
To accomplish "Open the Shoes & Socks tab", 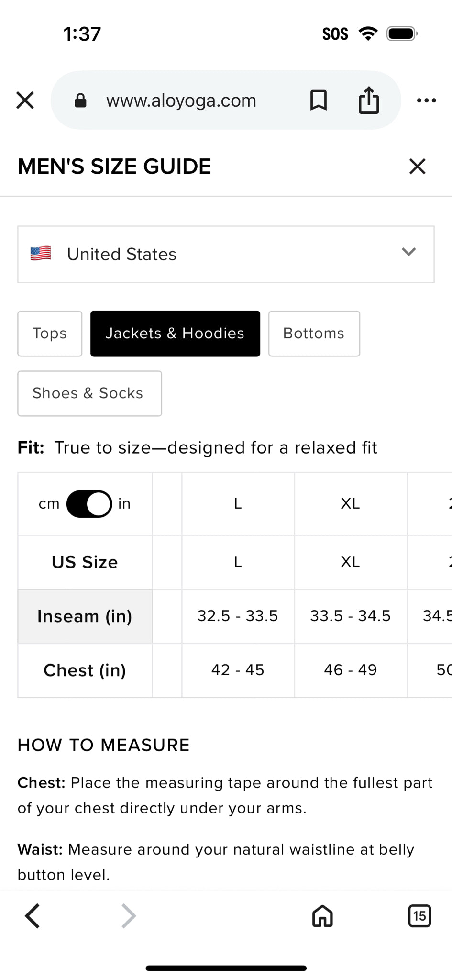I will [x=89, y=393].
